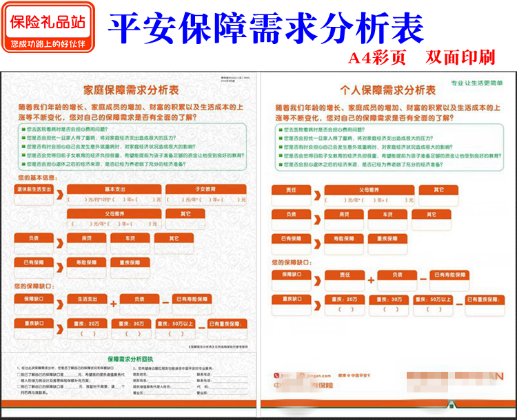Click arrow beside 已有保障 on personal page
Viewport: 517px width, 420px height.
coord(317,244)
